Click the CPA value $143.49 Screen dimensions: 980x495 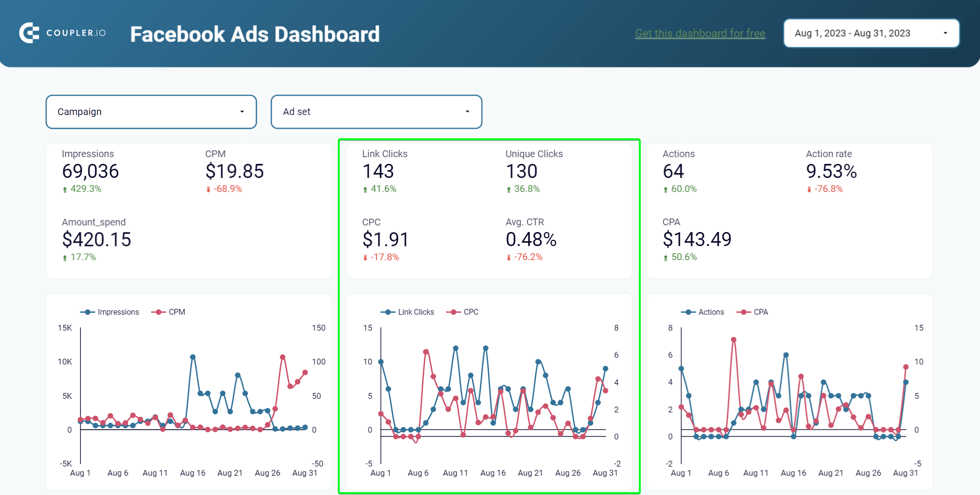pos(697,239)
